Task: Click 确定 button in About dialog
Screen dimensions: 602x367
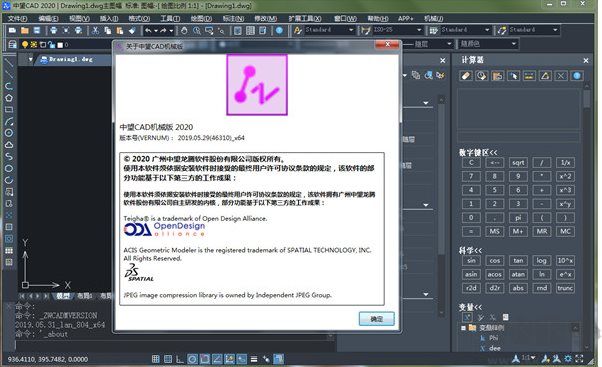Action: click(x=377, y=319)
